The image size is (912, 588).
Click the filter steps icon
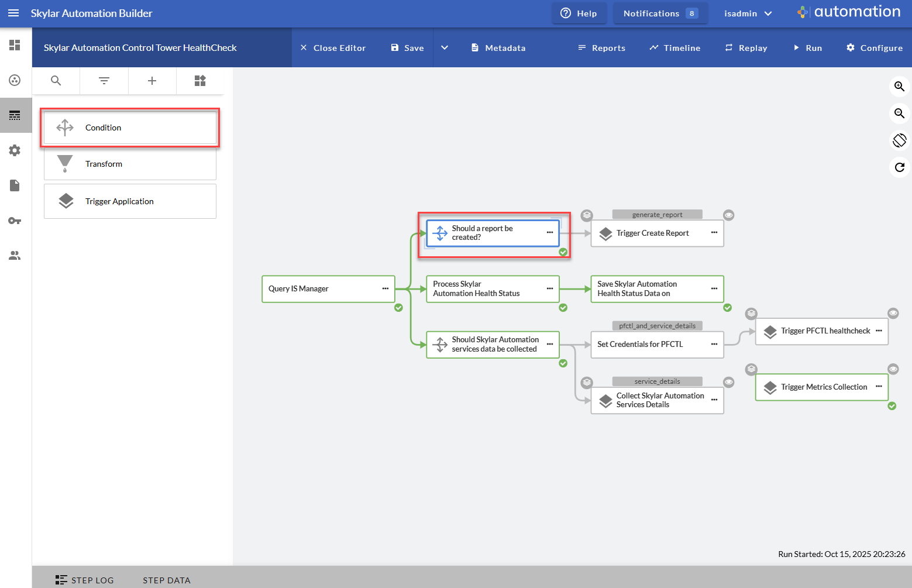[104, 81]
